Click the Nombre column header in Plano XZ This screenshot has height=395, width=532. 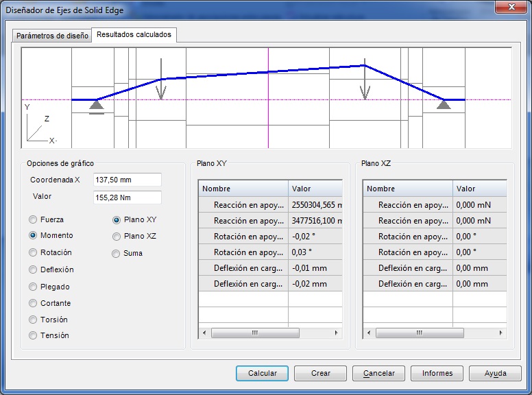pos(408,189)
